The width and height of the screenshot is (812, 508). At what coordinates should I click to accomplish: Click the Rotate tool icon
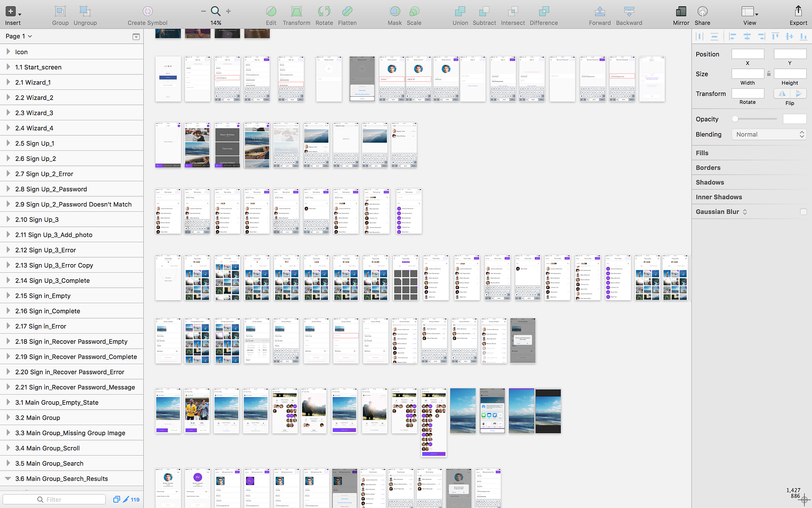[x=324, y=11]
